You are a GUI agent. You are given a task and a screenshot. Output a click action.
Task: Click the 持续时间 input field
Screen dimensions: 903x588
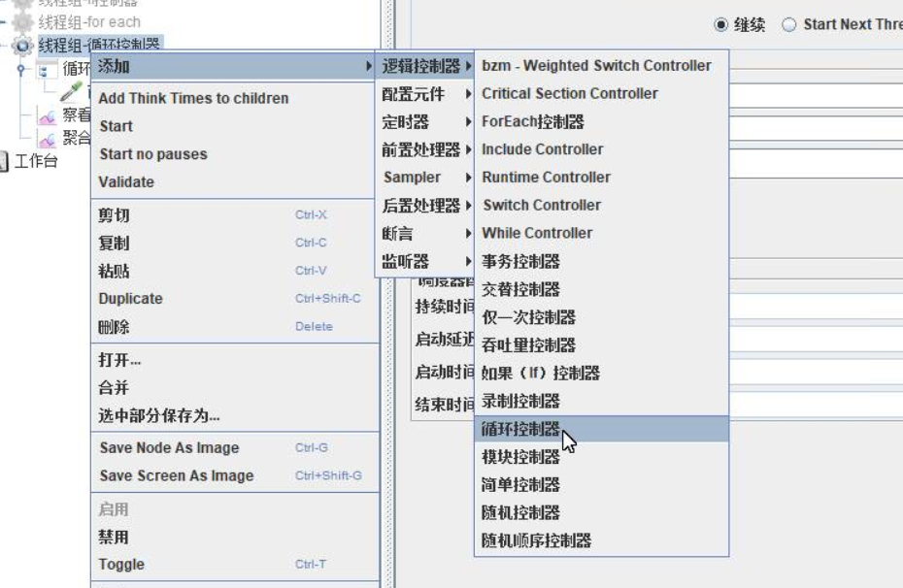coord(816,307)
